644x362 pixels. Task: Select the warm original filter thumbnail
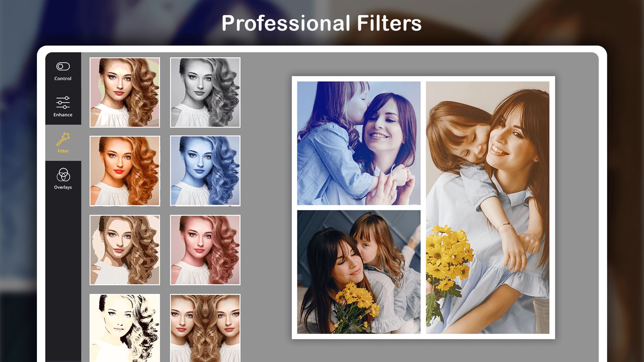(125, 92)
